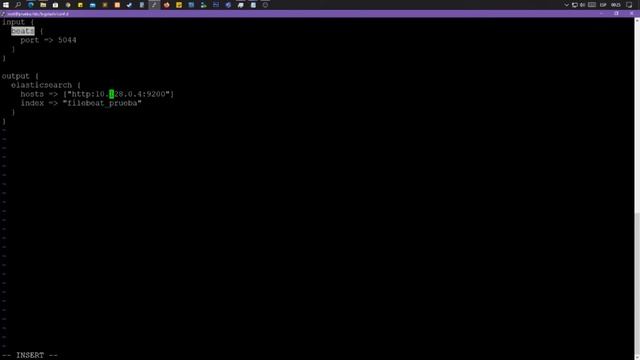640x360 pixels.
Task: Open File Explorer folder icon in taskbar
Action: point(43,5)
